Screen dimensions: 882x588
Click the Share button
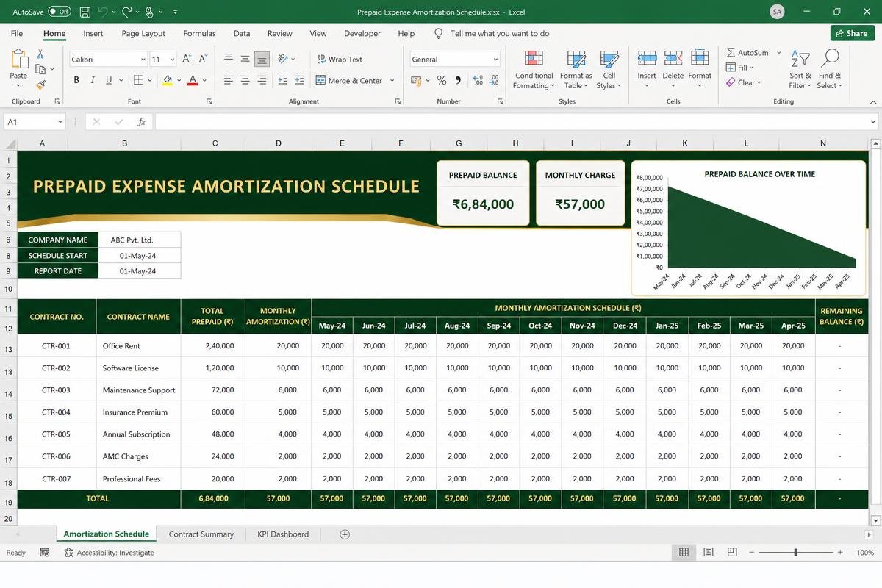853,33
